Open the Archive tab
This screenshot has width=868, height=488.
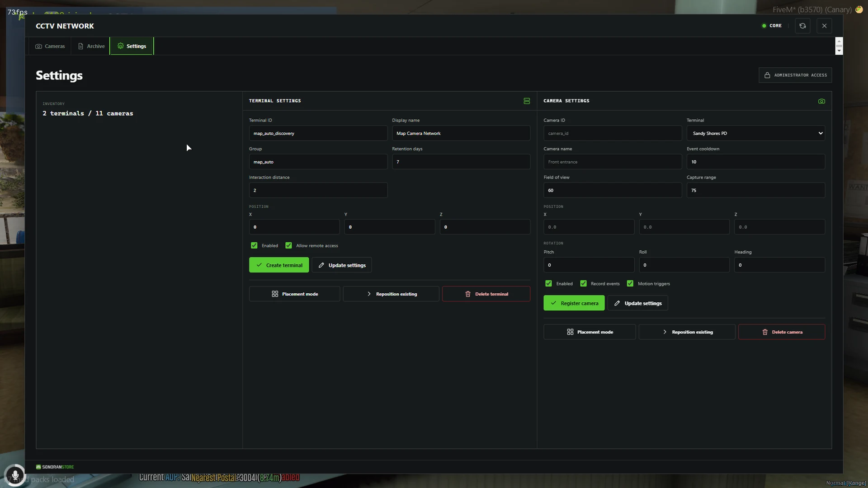coord(91,46)
